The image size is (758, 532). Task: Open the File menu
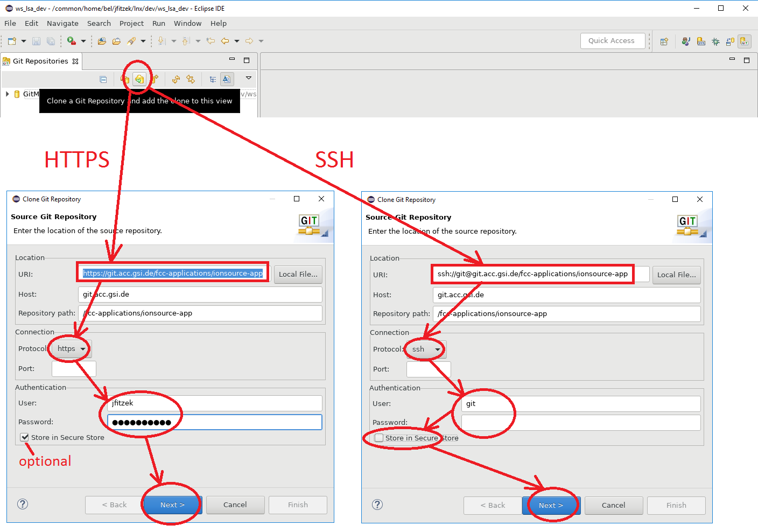pos(10,23)
